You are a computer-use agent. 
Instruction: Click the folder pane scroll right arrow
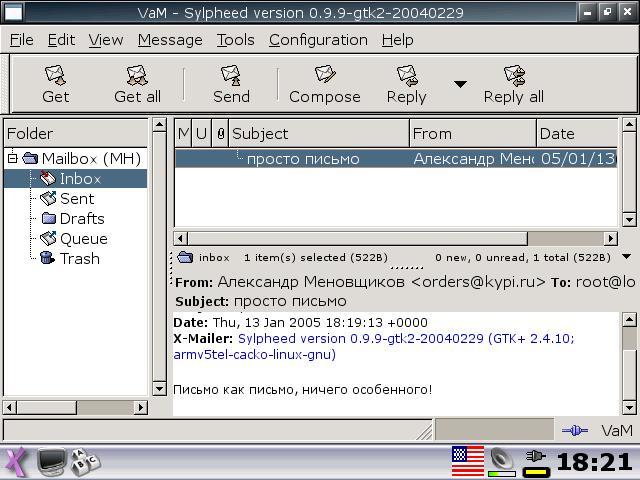coord(141,407)
